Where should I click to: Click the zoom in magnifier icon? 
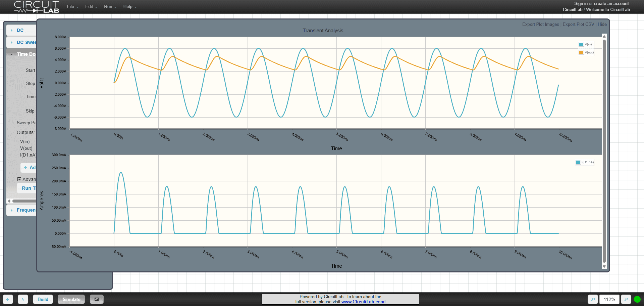(626, 299)
